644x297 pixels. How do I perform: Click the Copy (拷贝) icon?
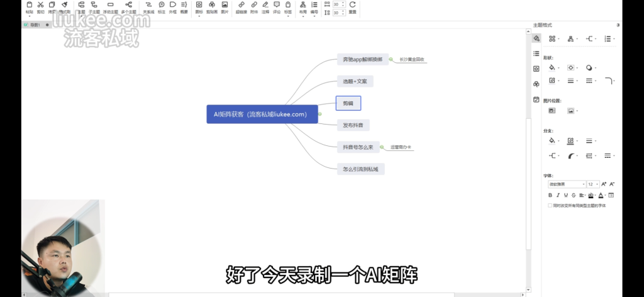(x=52, y=5)
